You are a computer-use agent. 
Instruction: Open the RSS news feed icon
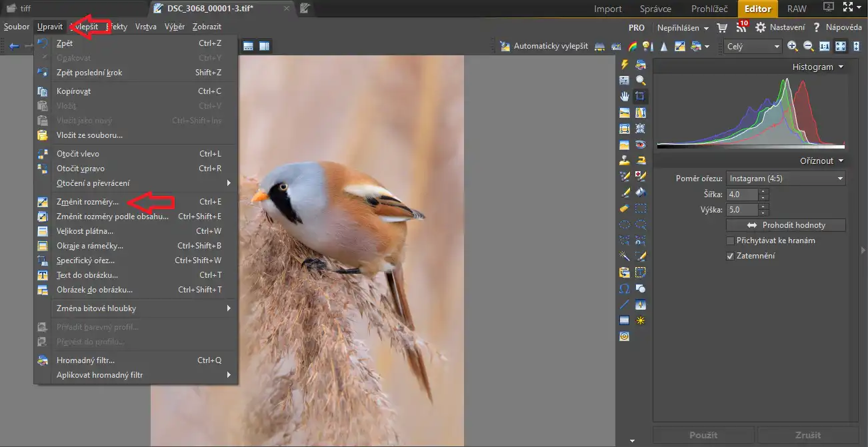(x=741, y=28)
